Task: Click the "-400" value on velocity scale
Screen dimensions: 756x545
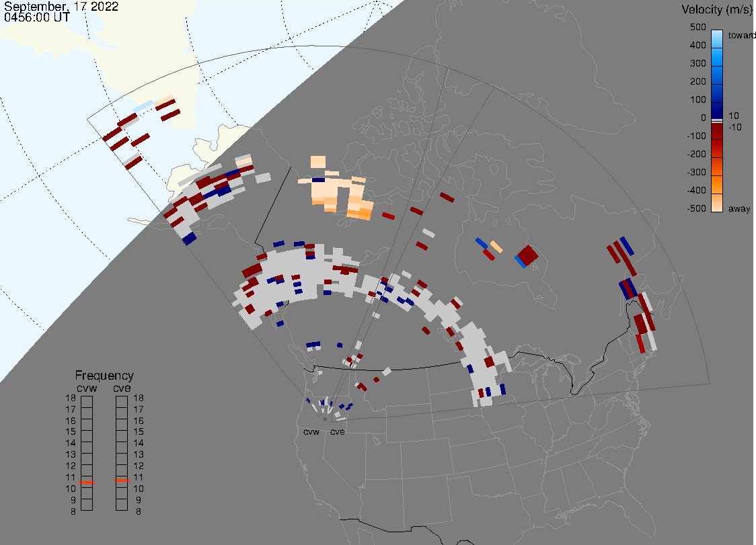Action: click(x=697, y=190)
